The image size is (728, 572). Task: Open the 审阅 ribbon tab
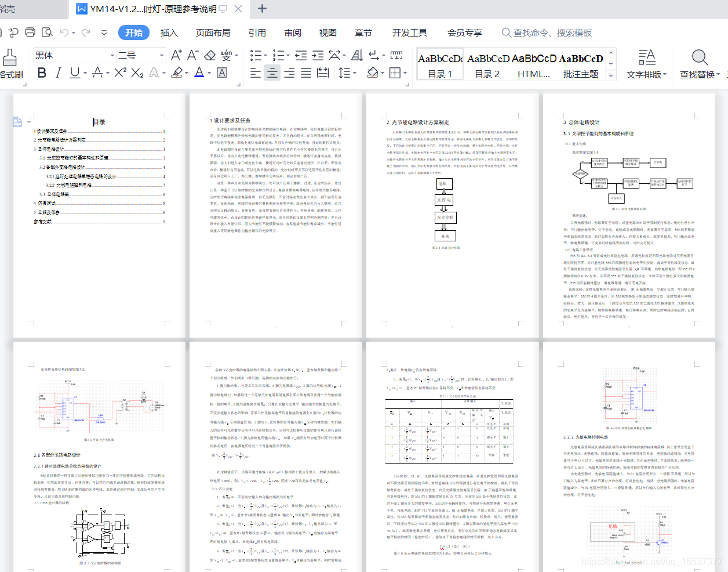[293, 32]
